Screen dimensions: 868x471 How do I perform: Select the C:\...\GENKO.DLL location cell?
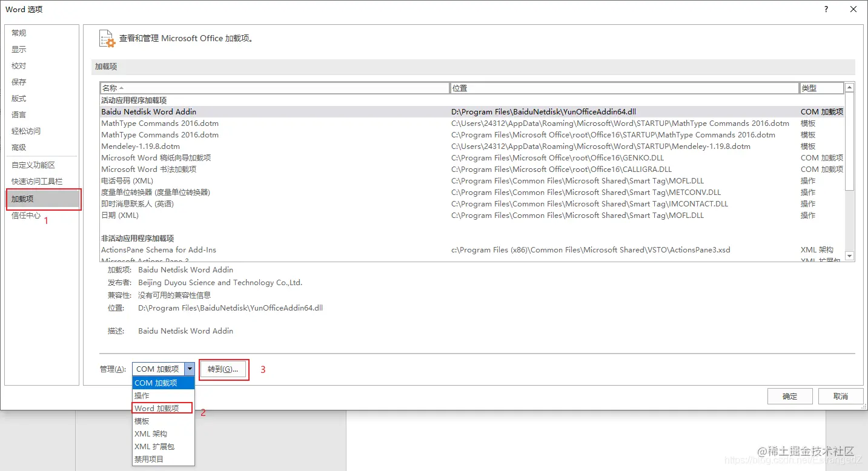tap(558, 158)
